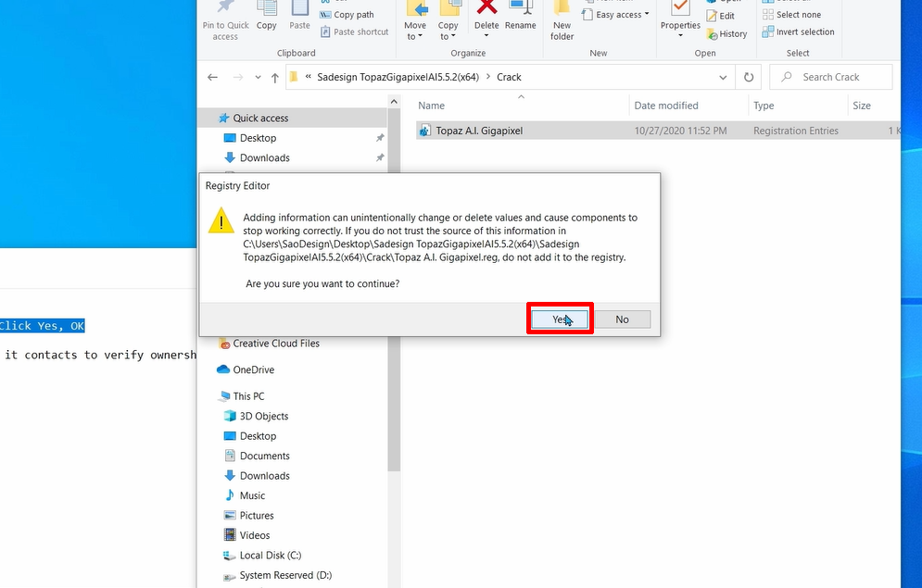This screenshot has width=922, height=588.
Task: Click the Rename ribbon button
Action: 521,18
